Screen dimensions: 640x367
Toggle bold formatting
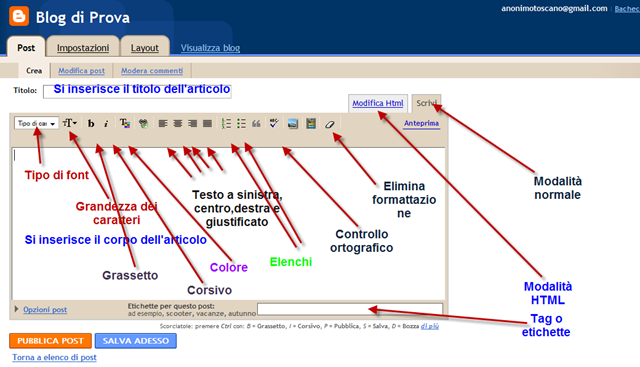coord(91,123)
